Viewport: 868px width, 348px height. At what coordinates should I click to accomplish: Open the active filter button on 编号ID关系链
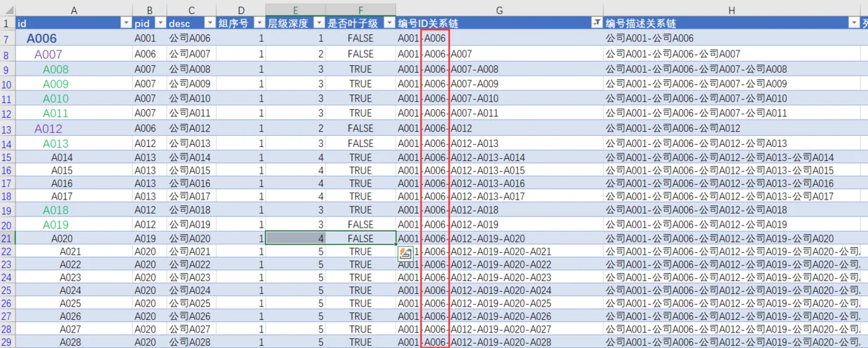pos(596,23)
